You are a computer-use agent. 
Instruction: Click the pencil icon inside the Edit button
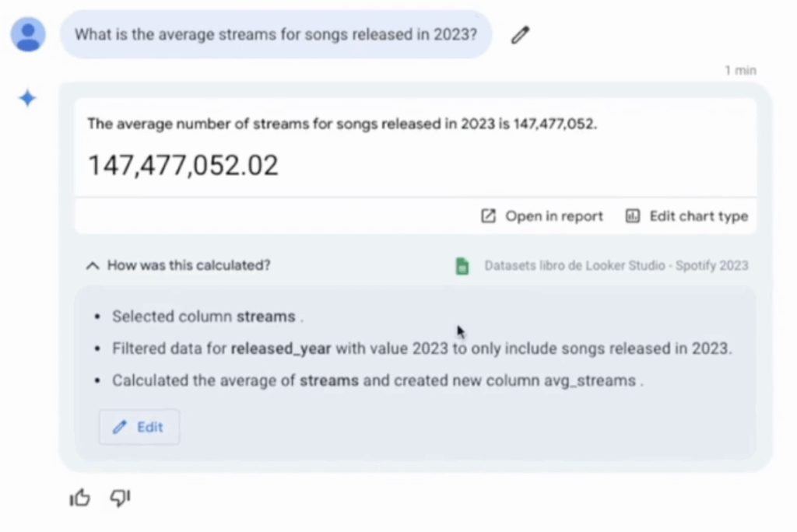coord(119,427)
